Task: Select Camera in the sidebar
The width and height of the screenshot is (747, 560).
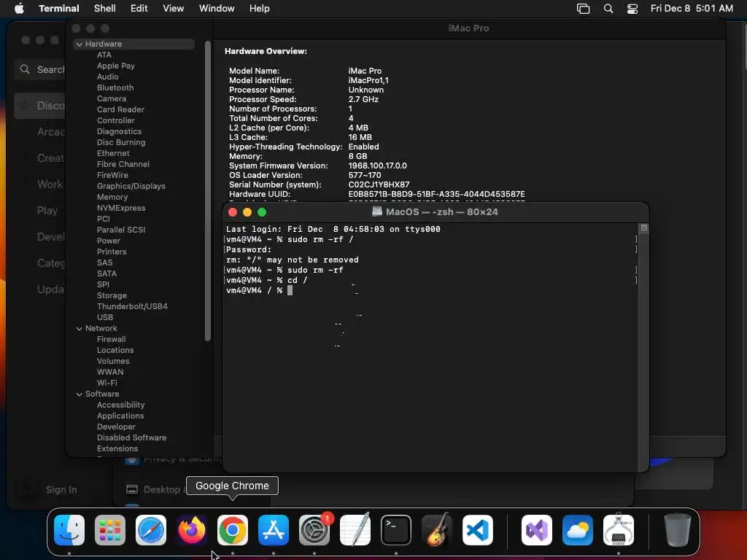Action: tap(112, 98)
